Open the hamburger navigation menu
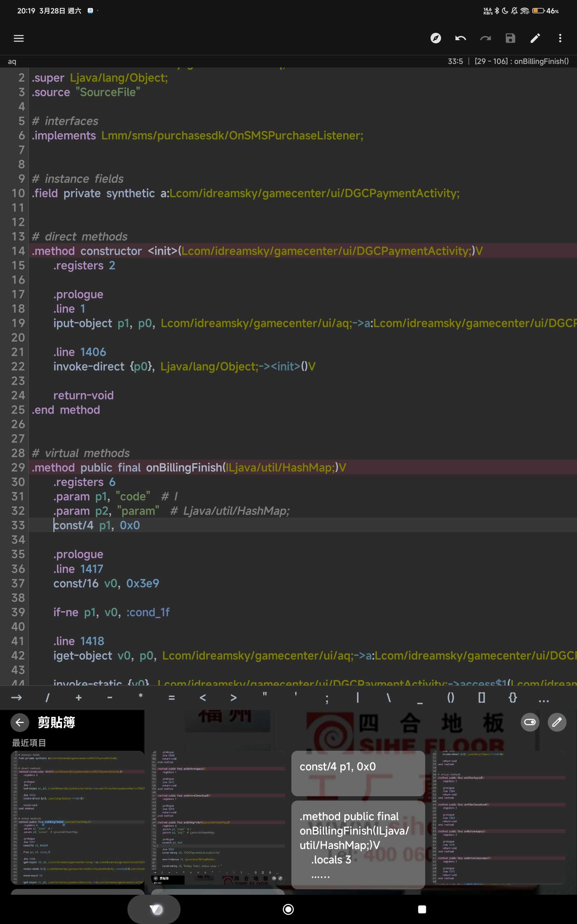Image resolution: width=577 pixels, height=924 pixels. click(19, 38)
